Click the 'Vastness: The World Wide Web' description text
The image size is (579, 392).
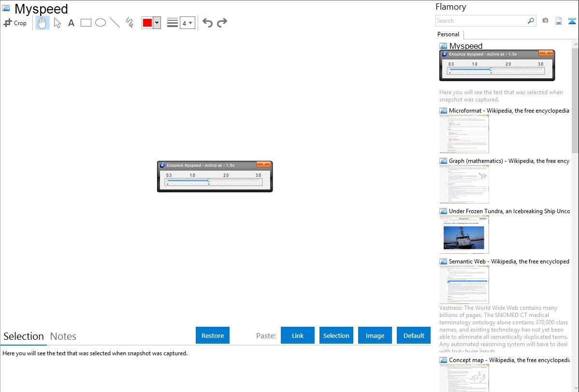tap(504, 330)
